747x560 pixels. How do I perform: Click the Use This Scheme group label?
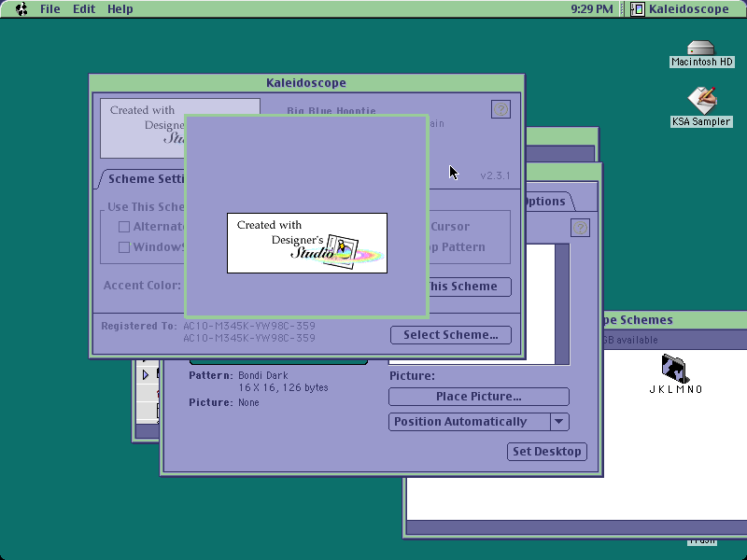tap(146, 206)
